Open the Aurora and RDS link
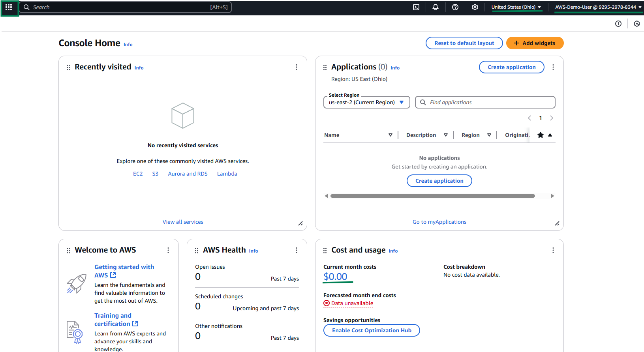Image resolution: width=644 pixels, height=352 pixels. pos(188,174)
